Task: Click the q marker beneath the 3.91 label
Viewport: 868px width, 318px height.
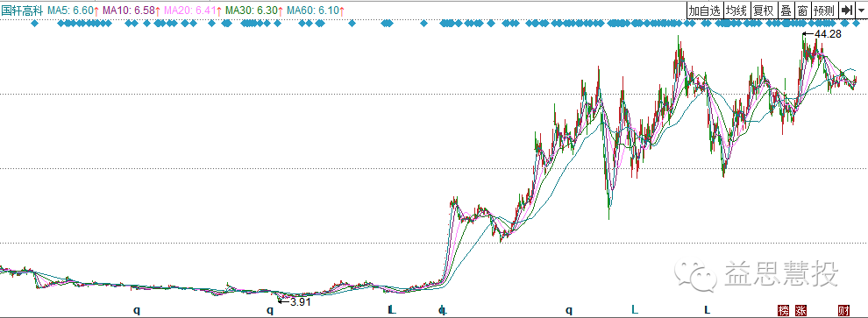Action: click(270, 310)
